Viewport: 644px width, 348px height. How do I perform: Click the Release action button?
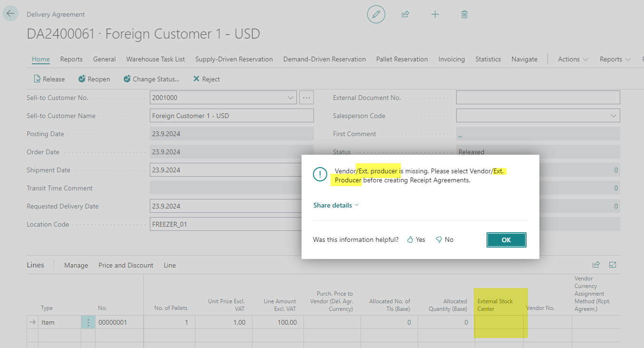pos(49,79)
